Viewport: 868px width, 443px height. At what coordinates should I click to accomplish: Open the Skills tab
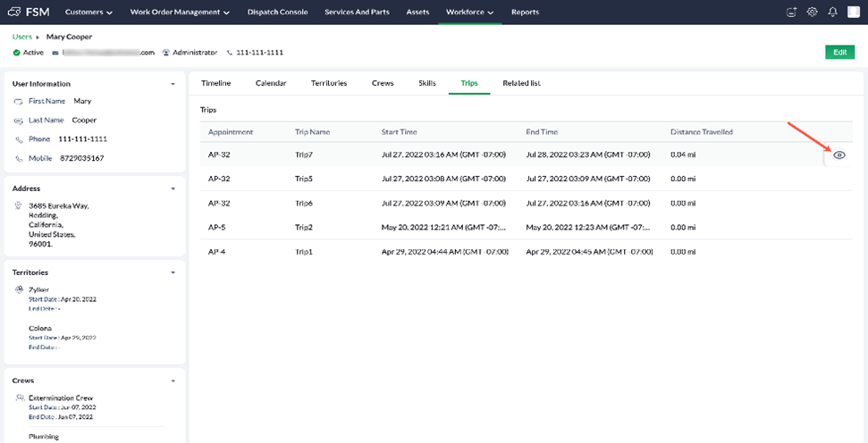[426, 83]
